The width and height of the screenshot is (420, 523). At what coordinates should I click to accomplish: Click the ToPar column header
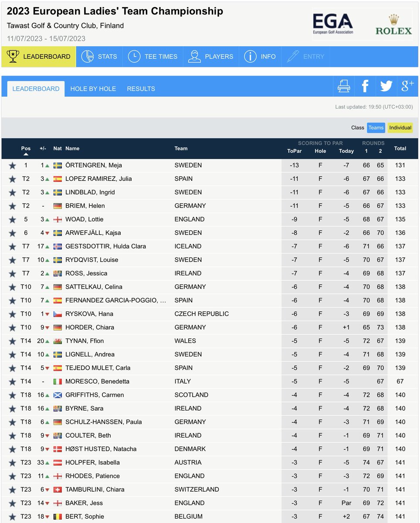[x=295, y=151]
